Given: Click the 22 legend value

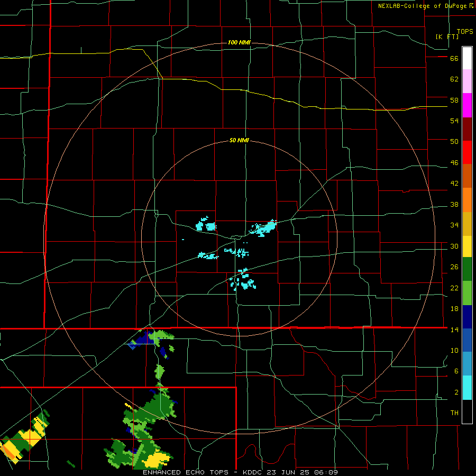Looking at the screenshot, I should [454, 288].
